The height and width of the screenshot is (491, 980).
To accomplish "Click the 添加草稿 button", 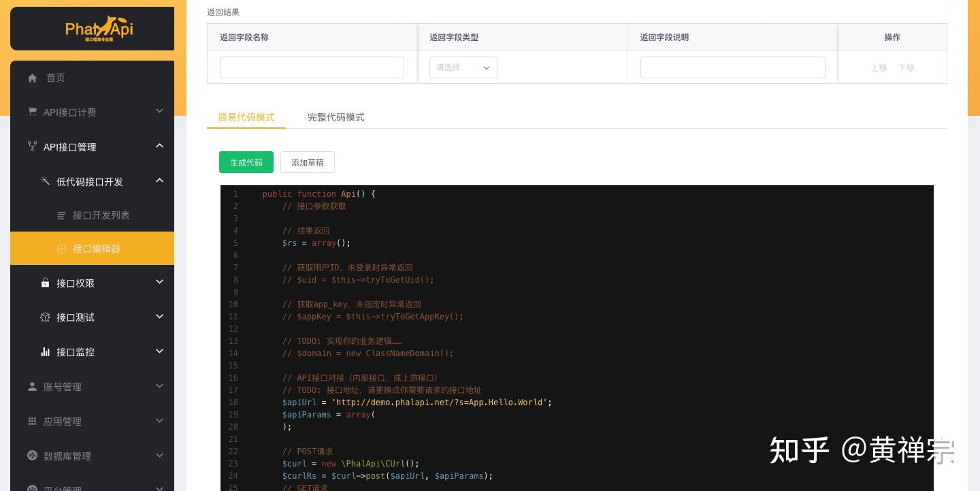I will coord(307,162).
